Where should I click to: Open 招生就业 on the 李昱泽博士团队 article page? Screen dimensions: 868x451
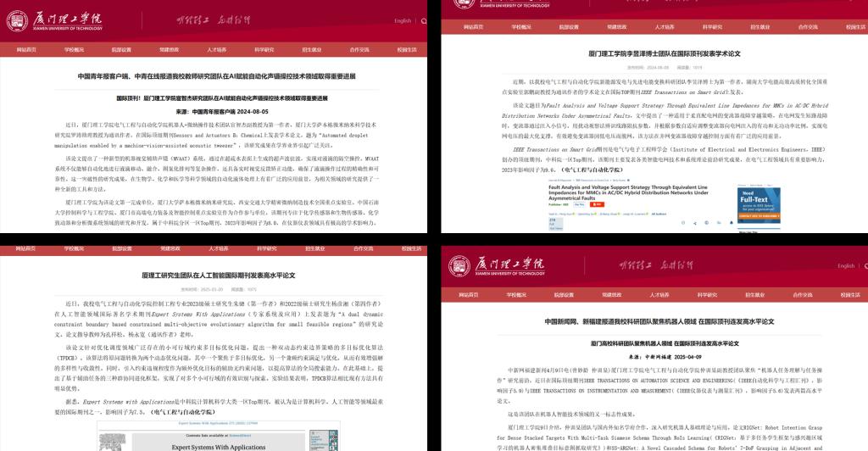[760, 26]
